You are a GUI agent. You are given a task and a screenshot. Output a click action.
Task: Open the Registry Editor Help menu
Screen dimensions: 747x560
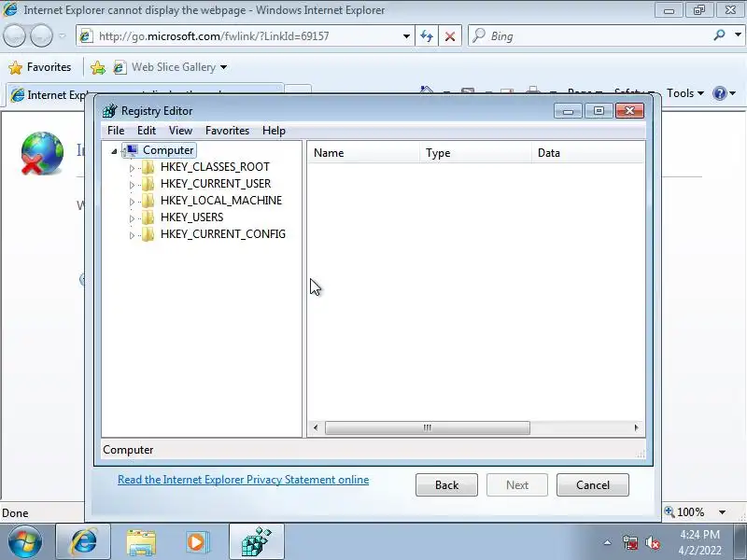274,131
